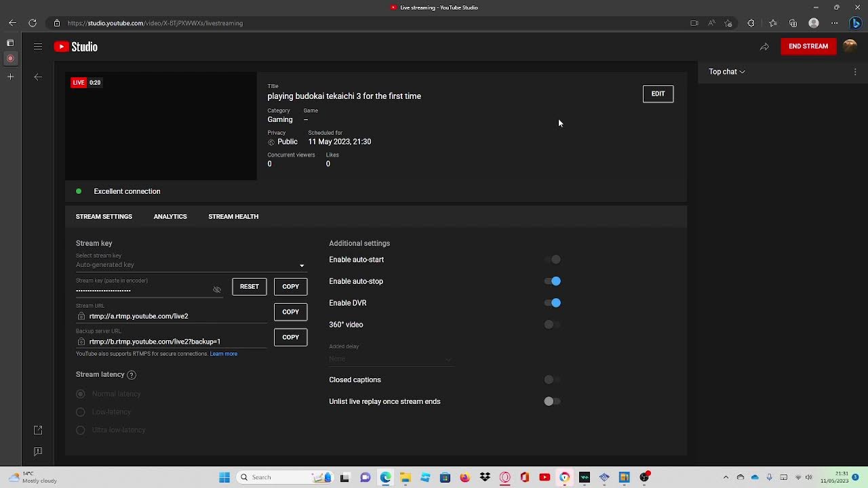This screenshot has width=868, height=488.
Task: Open the Stream Health tab
Action: pos(233,217)
